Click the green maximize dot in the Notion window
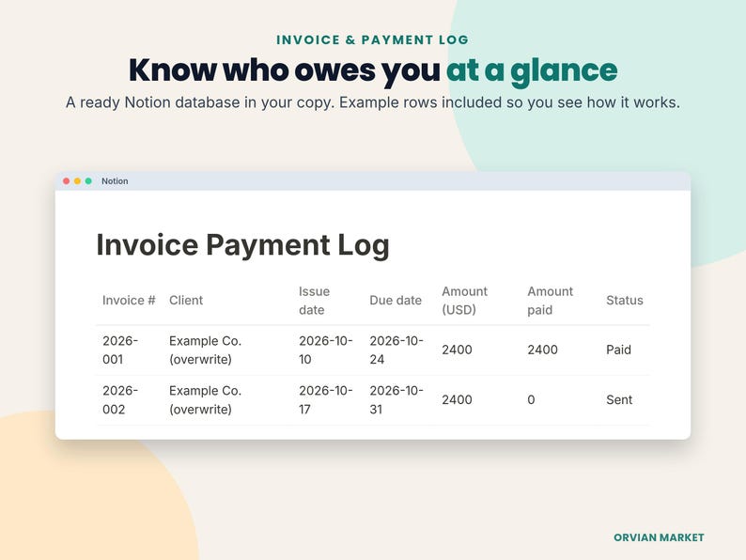This screenshot has height=560, width=746. (x=88, y=181)
